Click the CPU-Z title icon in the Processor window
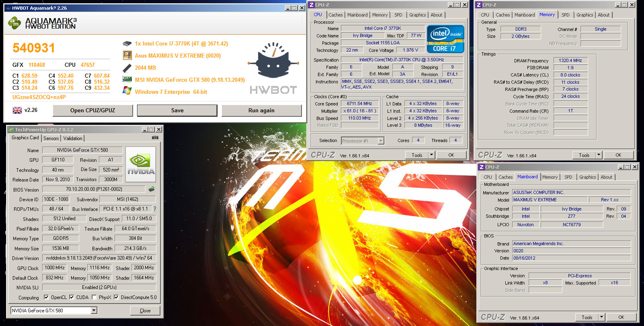Screen dimensions: 644x326 [311, 5]
